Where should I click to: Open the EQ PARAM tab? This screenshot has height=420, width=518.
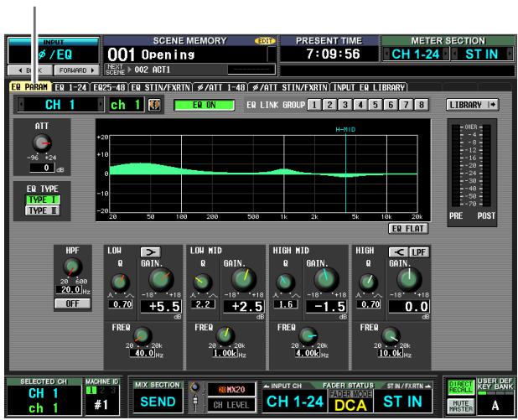click(x=29, y=87)
